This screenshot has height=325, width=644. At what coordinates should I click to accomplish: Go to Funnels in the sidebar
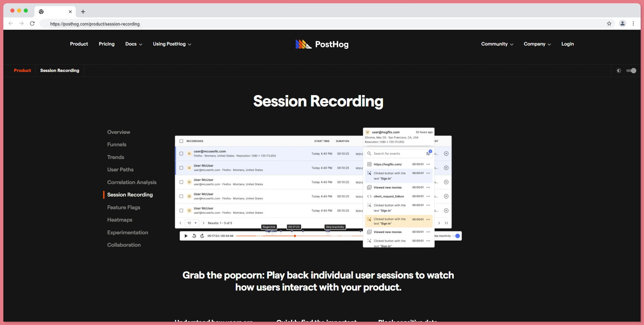coord(117,145)
